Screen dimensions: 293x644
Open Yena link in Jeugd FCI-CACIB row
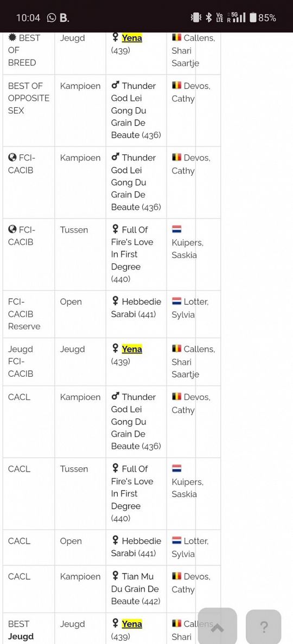tap(132, 349)
